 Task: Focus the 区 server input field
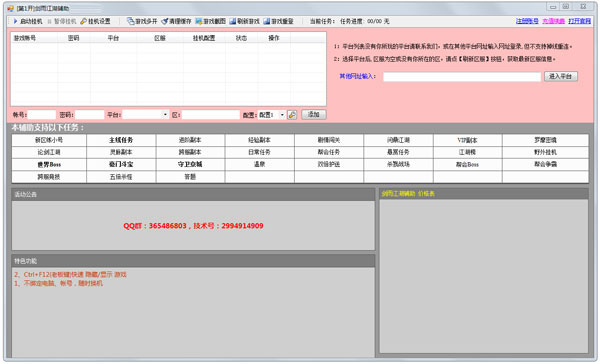tap(210, 114)
